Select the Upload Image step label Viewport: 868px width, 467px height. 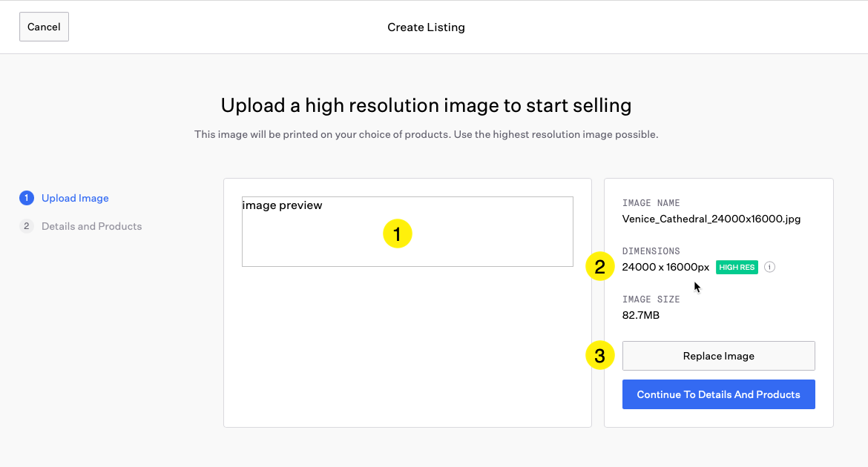pos(75,198)
